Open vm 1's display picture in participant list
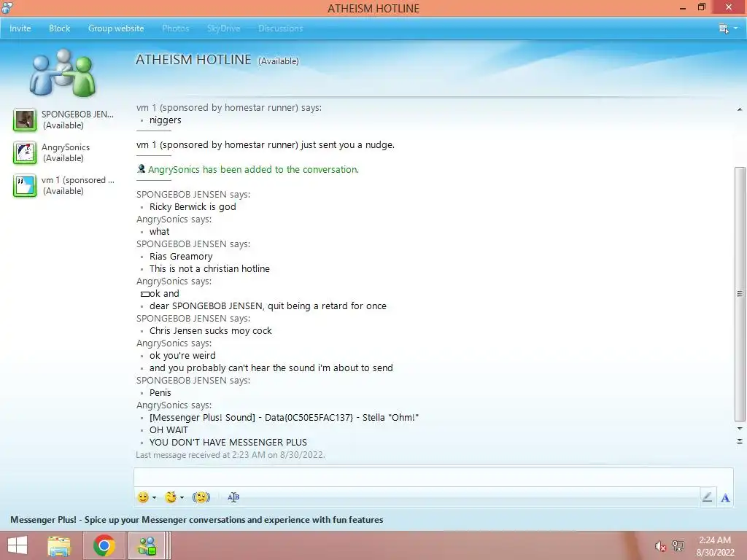The image size is (747, 560). point(24,185)
